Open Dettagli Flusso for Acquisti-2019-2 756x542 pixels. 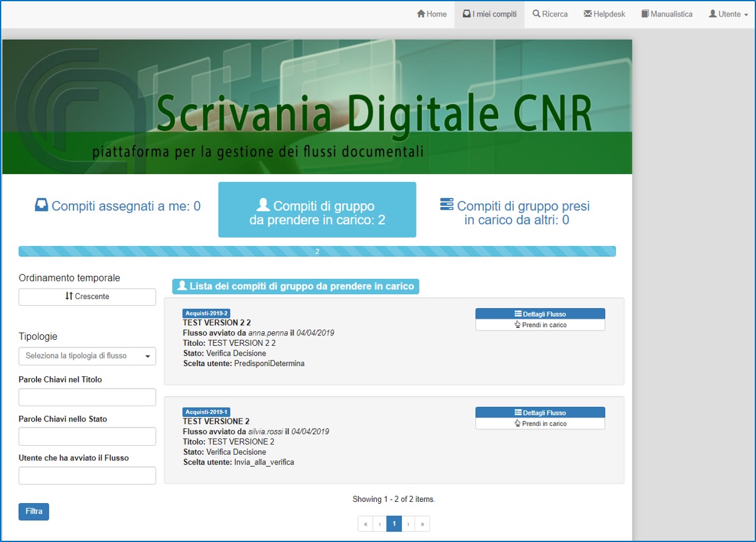[x=540, y=314]
